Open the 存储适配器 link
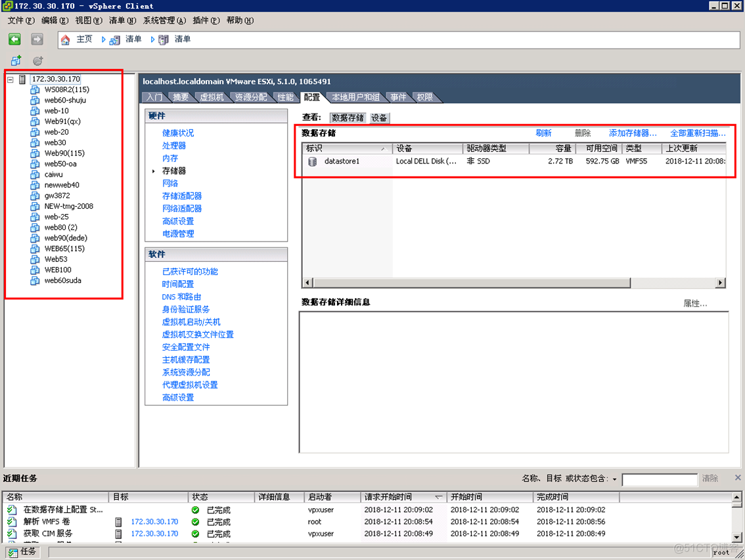This screenshot has width=745, height=560. click(x=182, y=196)
